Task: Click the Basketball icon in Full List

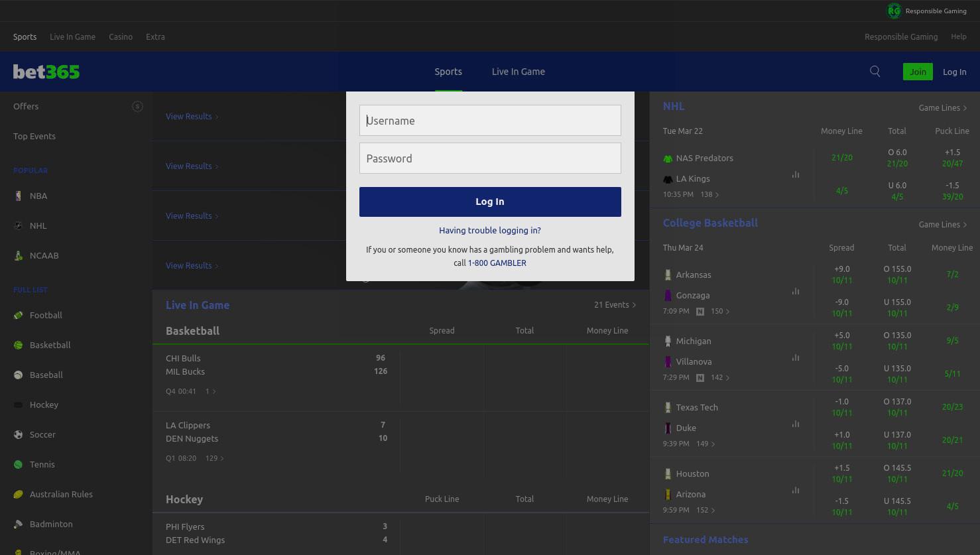Action: (x=18, y=345)
